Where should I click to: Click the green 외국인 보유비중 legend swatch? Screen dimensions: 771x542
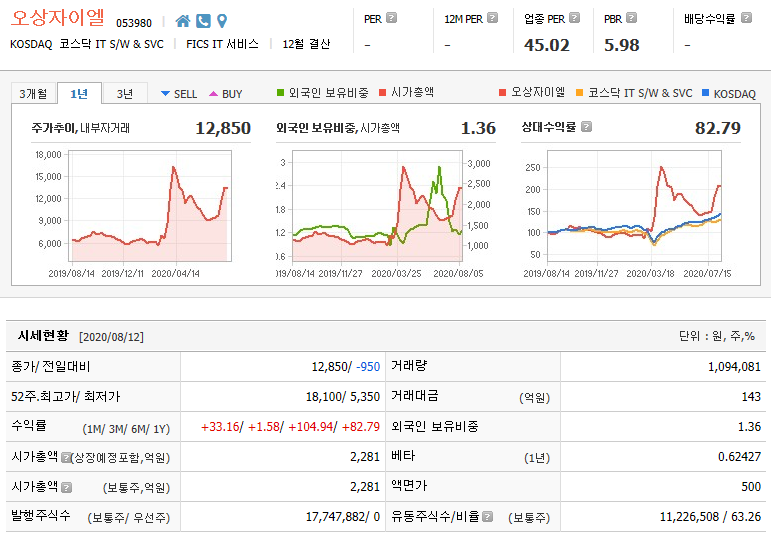point(280,92)
